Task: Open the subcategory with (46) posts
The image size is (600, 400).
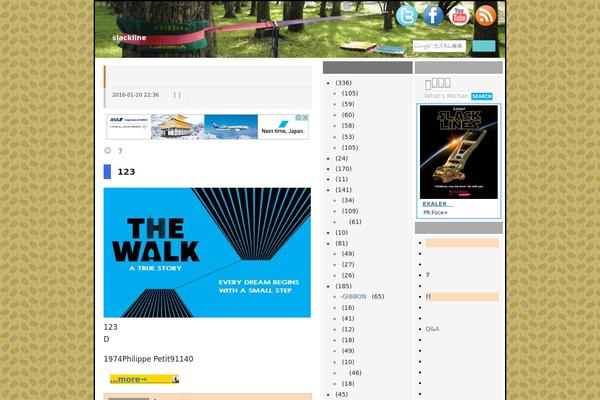Action: (355, 372)
